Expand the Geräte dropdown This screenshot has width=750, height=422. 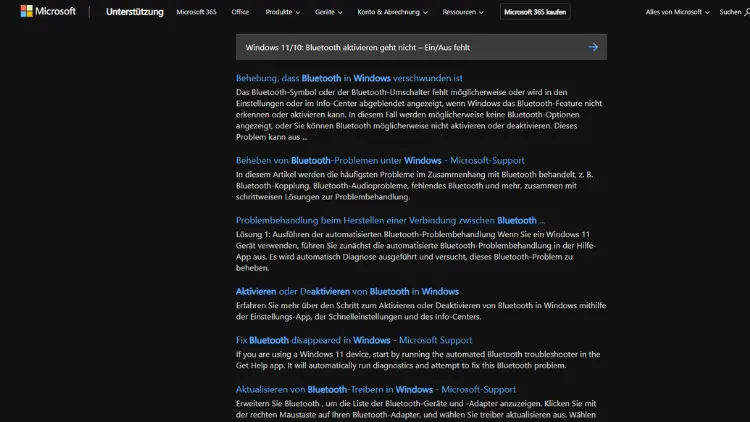pyautogui.click(x=329, y=12)
